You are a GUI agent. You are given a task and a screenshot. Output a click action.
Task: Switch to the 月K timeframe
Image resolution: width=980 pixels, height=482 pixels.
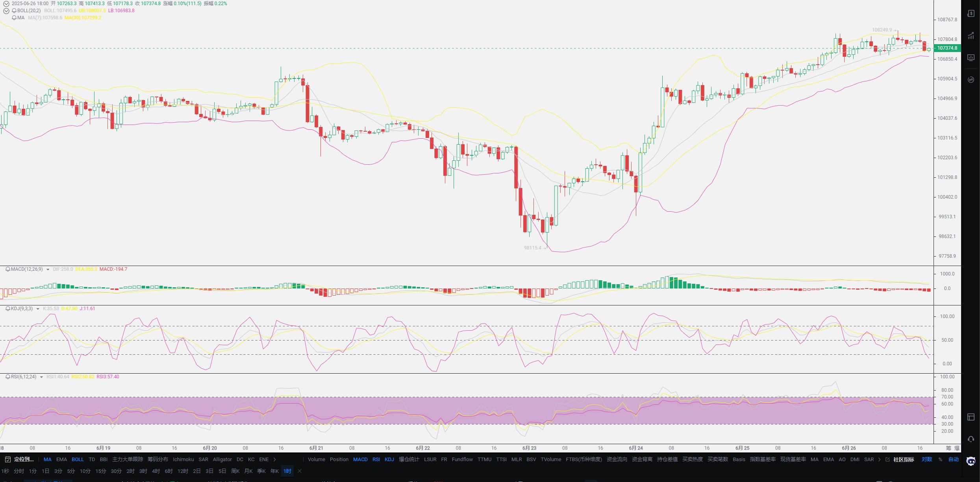[x=248, y=471]
